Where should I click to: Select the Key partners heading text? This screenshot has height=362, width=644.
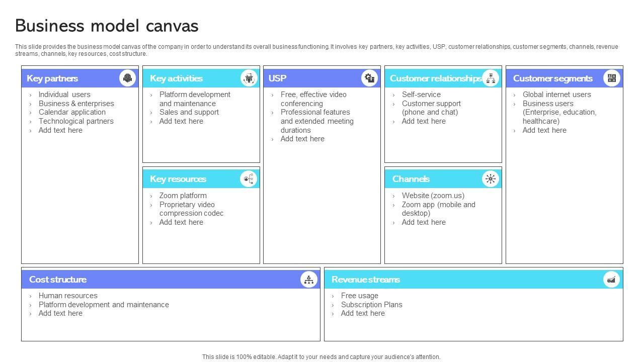(52, 78)
